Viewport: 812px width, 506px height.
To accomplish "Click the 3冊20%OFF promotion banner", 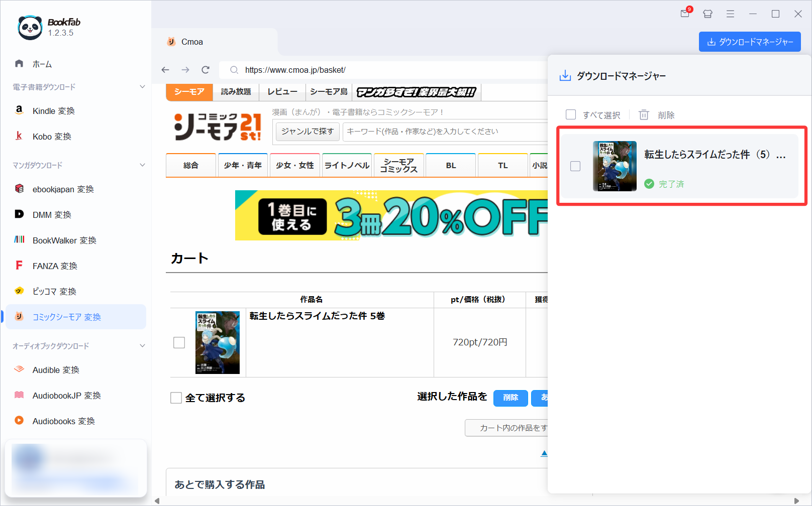I will [391, 215].
